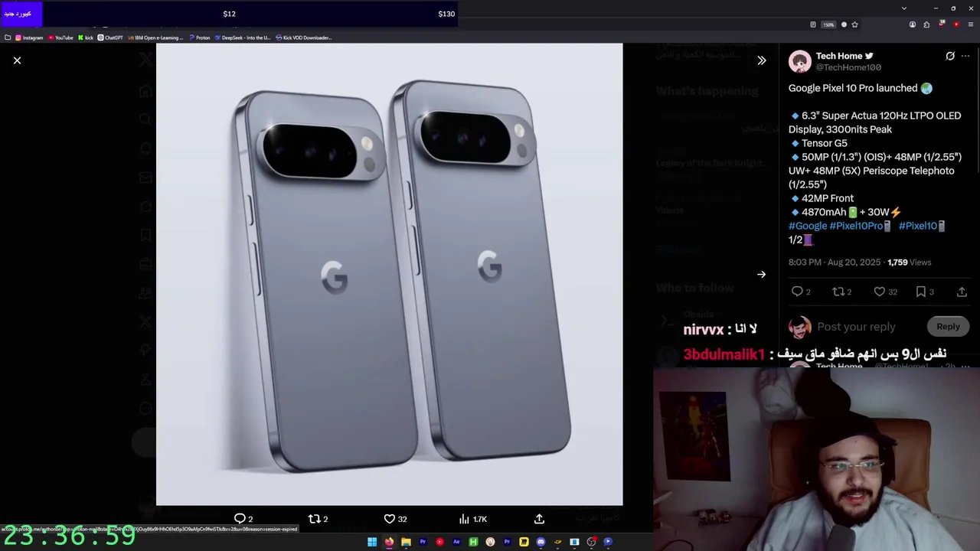The image size is (980, 551).
Task: Open the Firefox hamburger application menu
Action: [x=971, y=24]
